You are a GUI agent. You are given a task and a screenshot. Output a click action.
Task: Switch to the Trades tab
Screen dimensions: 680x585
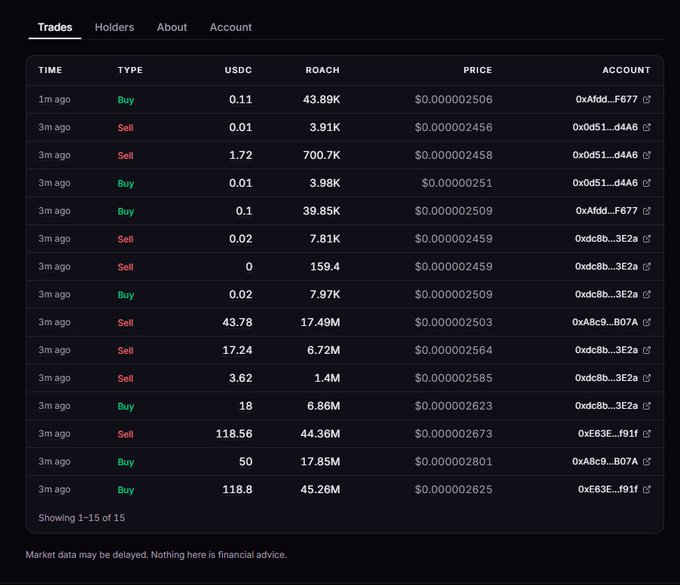coord(55,27)
